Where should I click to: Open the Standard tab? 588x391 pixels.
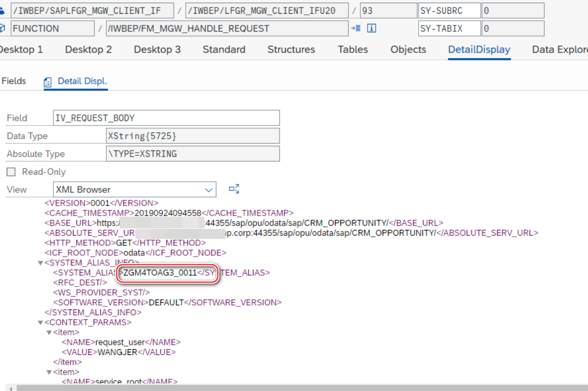tap(224, 50)
